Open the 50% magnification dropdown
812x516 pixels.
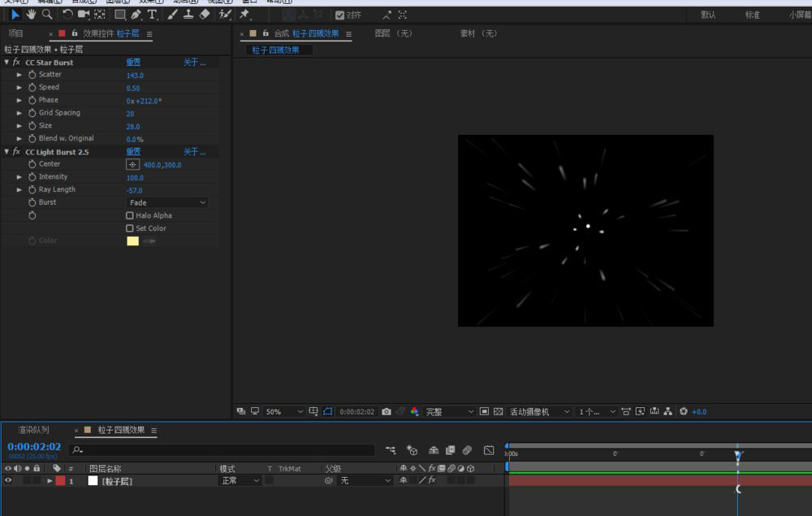click(284, 412)
